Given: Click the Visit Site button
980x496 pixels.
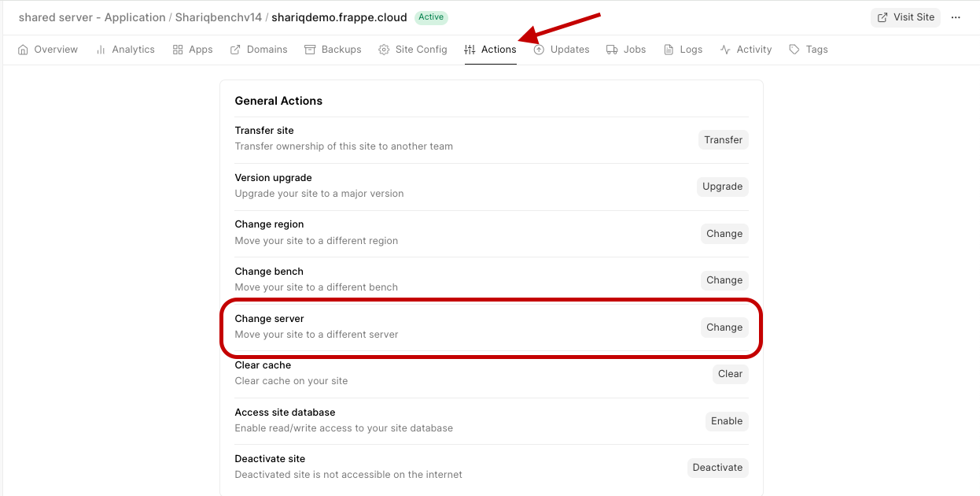Looking at the screenshot, I should click(x=905, y=17).
